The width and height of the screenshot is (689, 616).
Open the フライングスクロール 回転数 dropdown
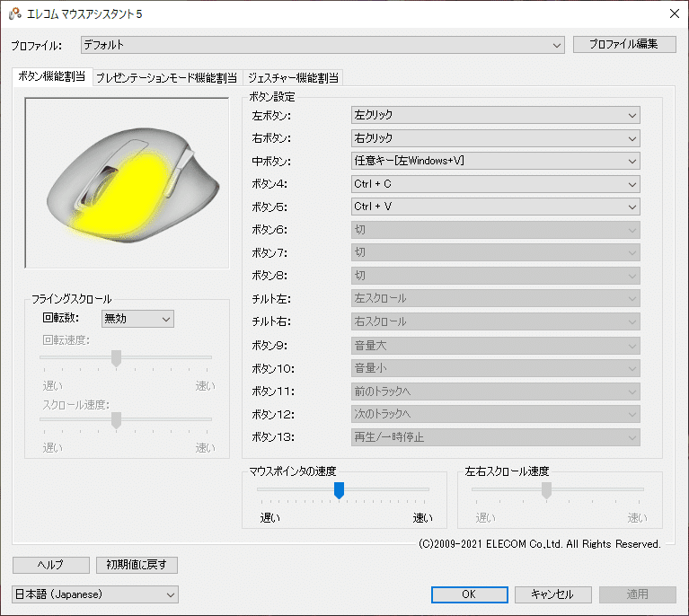point(137,319)
